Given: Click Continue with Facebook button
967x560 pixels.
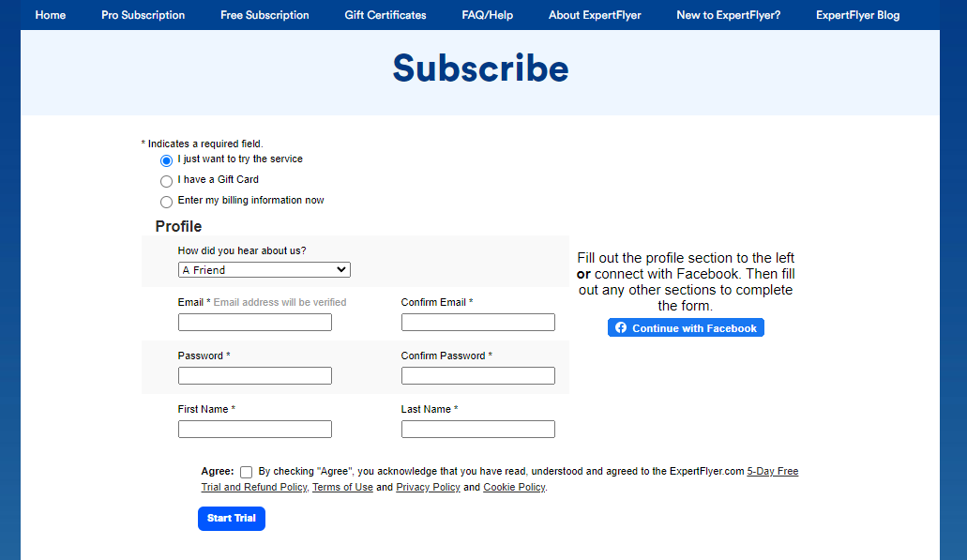Looking at the screenshot, I should pyautogui.click(x=686, y=327).
